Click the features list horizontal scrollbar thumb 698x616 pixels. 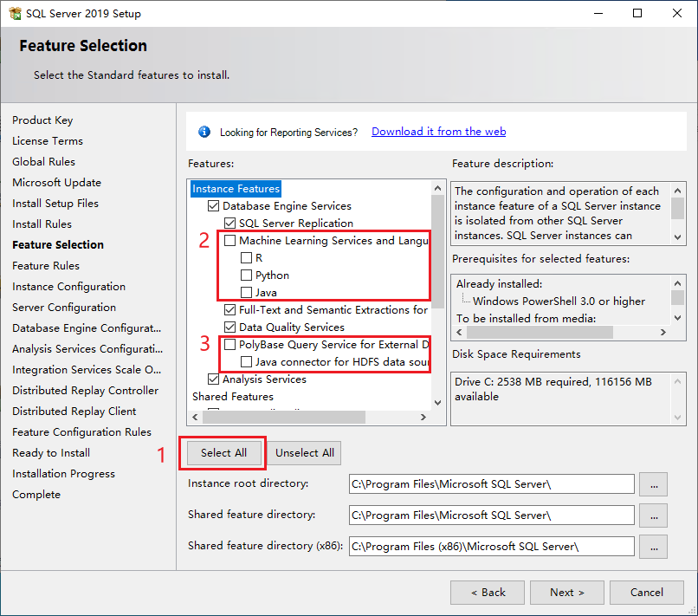284,418
